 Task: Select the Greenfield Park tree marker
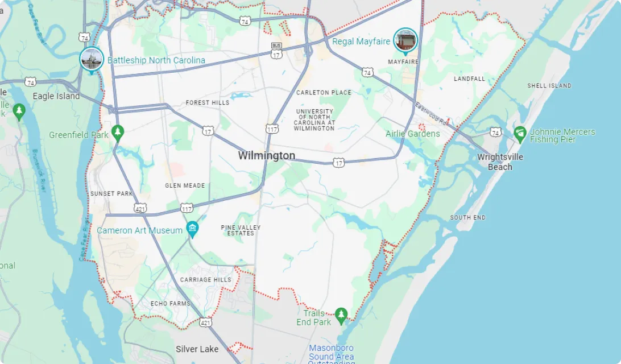coord(117,133)
